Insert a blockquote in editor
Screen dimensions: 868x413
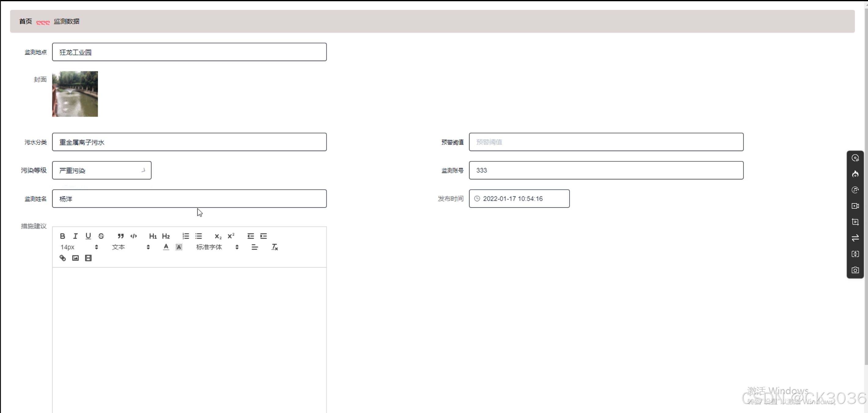pos(121,236)
